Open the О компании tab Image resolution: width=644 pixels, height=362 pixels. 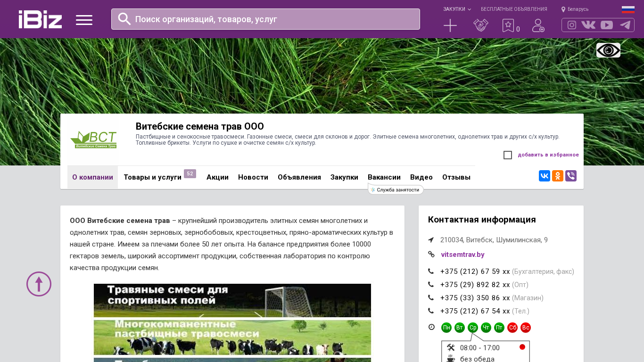[92, 177]
